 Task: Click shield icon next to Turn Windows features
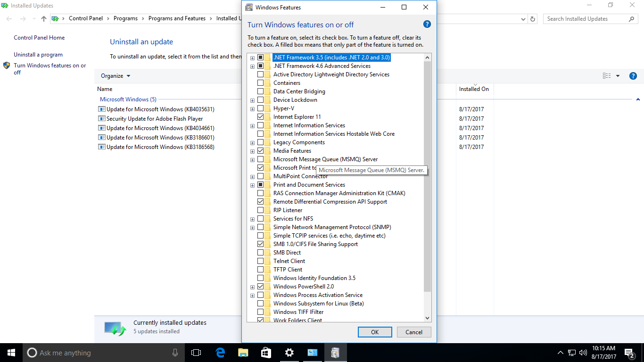tap(7, 66)
